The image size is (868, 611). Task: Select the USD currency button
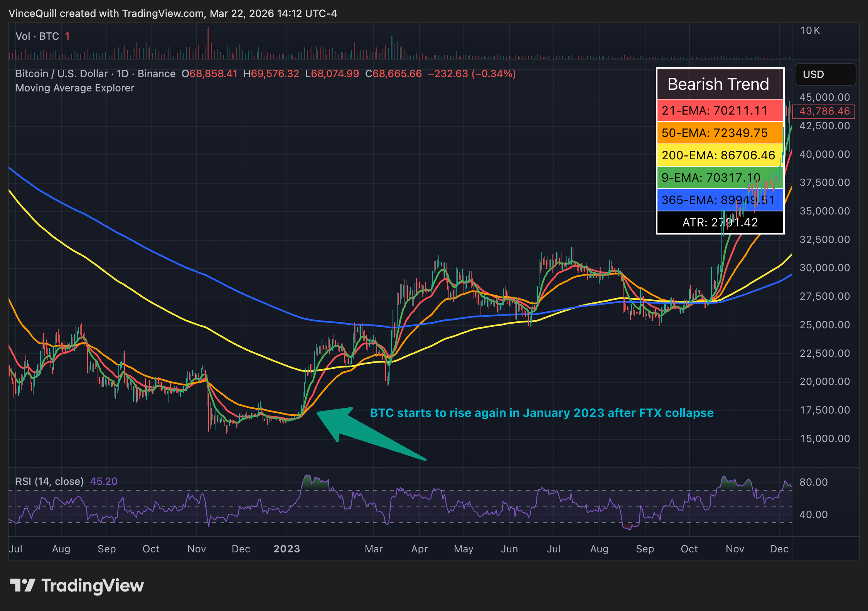coord(824,74)
